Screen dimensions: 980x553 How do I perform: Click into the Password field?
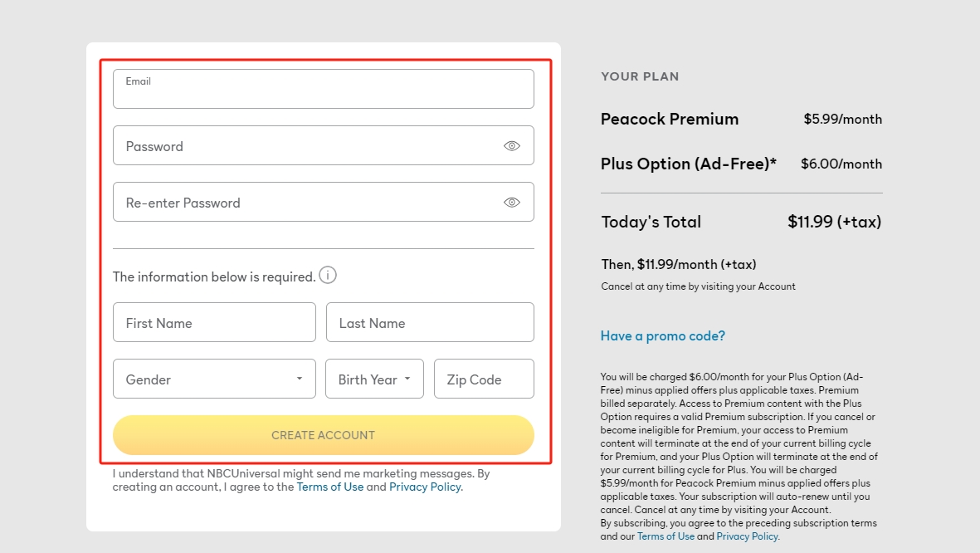[307, 146]
